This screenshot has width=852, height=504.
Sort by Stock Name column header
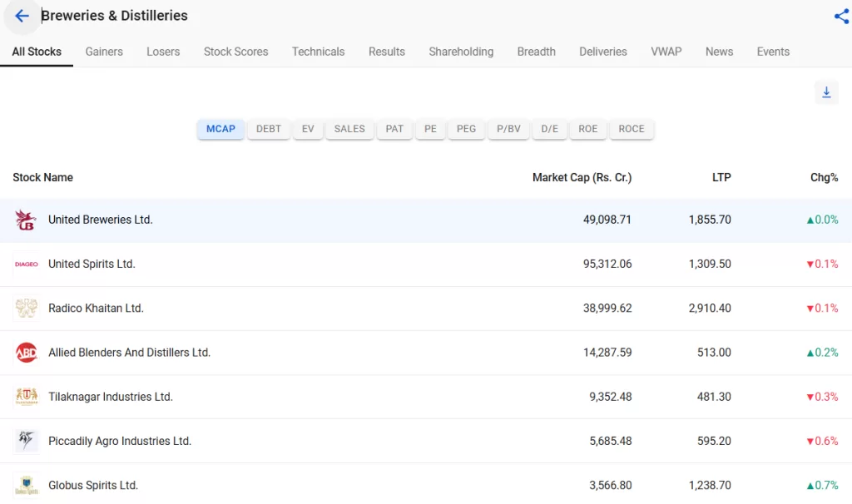click(43, 178)
